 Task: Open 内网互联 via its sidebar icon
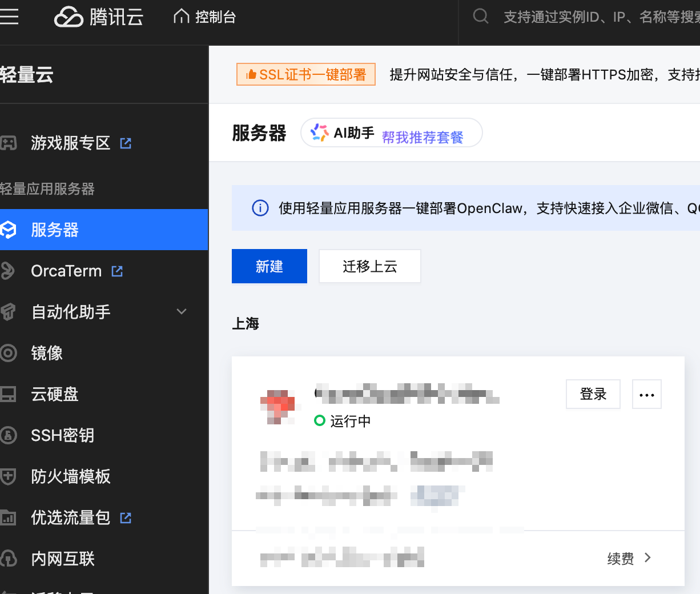click(9, 559)
